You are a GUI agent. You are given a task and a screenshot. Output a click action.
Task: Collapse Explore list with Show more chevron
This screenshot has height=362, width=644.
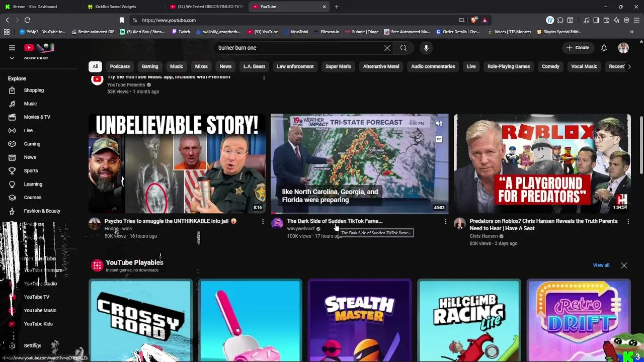[x=12, y=58]
